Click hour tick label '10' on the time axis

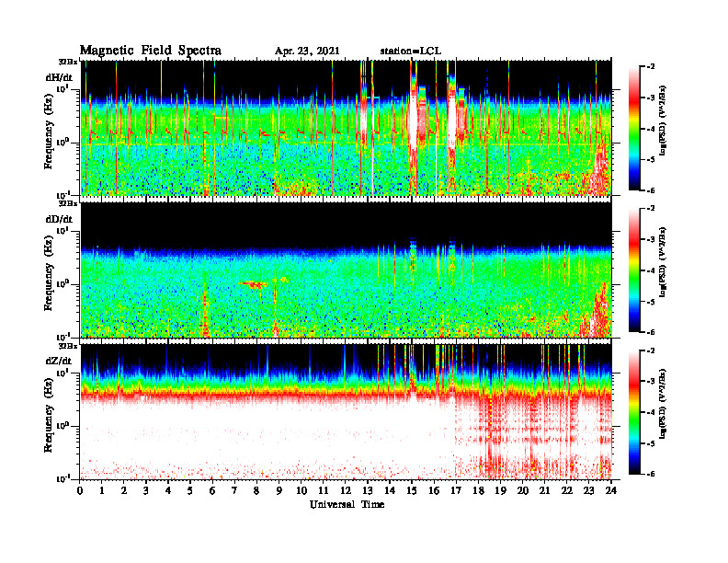click(x=301, y=490)
